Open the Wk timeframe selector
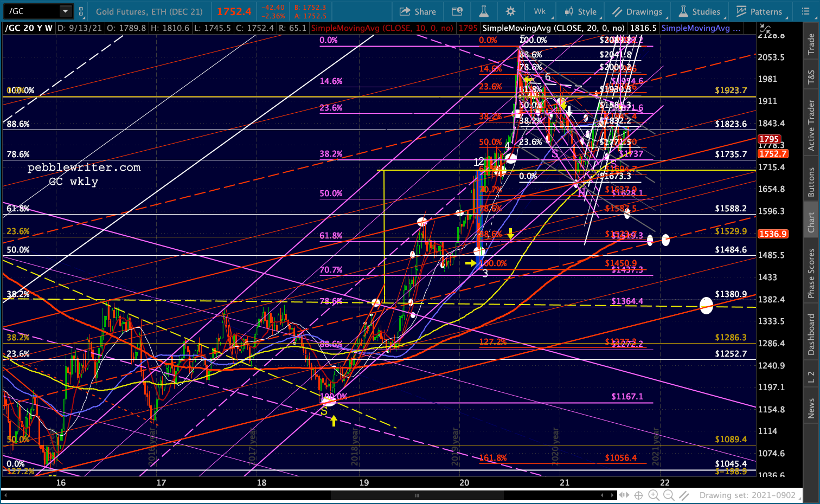 (x=540, y=11)
